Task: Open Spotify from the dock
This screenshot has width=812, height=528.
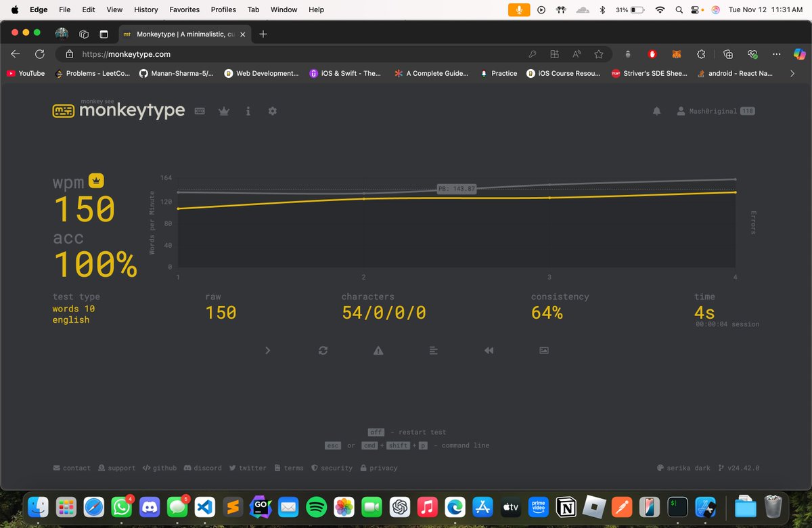Action: click(316, 506)
